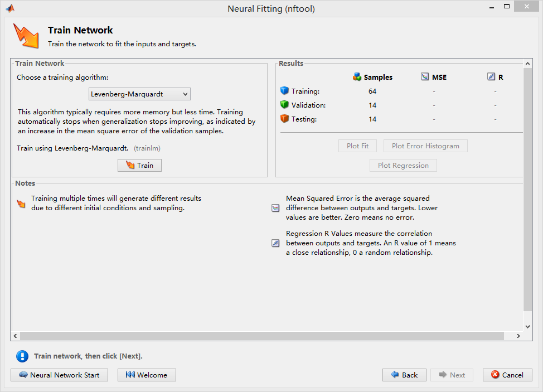Screen dimensions: 543x392
Task: Click the Plot Fit button
Action: click(x=357, y=146)
